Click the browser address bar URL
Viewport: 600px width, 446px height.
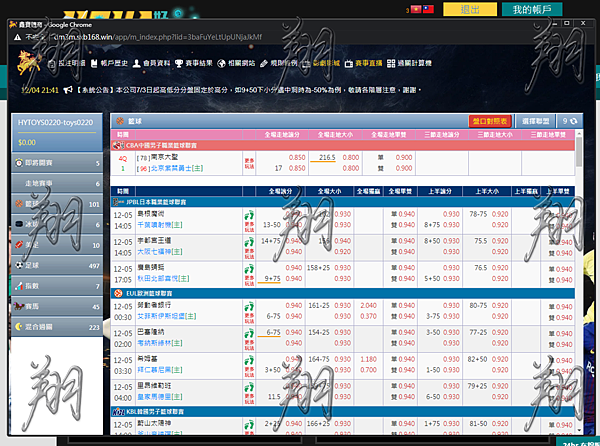tap(156, 37)
